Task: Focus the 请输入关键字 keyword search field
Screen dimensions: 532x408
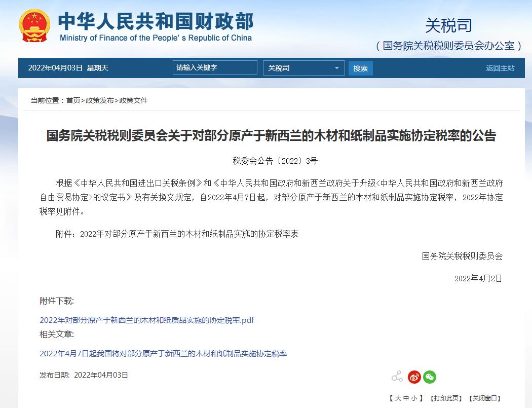Action: coord(215,67)
